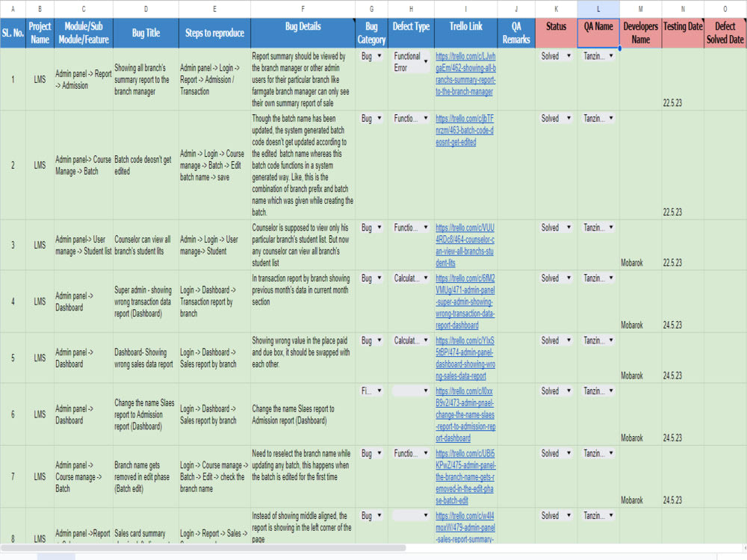This screenshot has height=560, width=747.
Task: Open the Trello link for branch-name-gets-removed bug
Action: (x=466, y=470)
